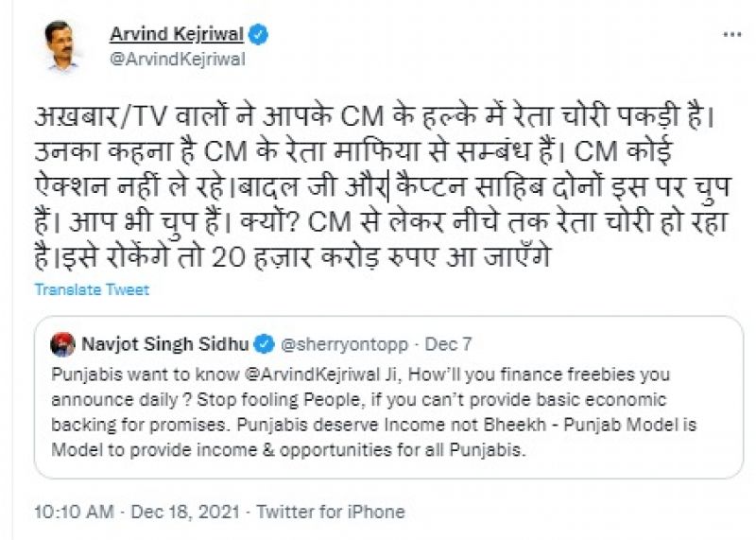756x540 pixels.
Task: Click the Arvind Kejriwal display name
Action: 177,34
